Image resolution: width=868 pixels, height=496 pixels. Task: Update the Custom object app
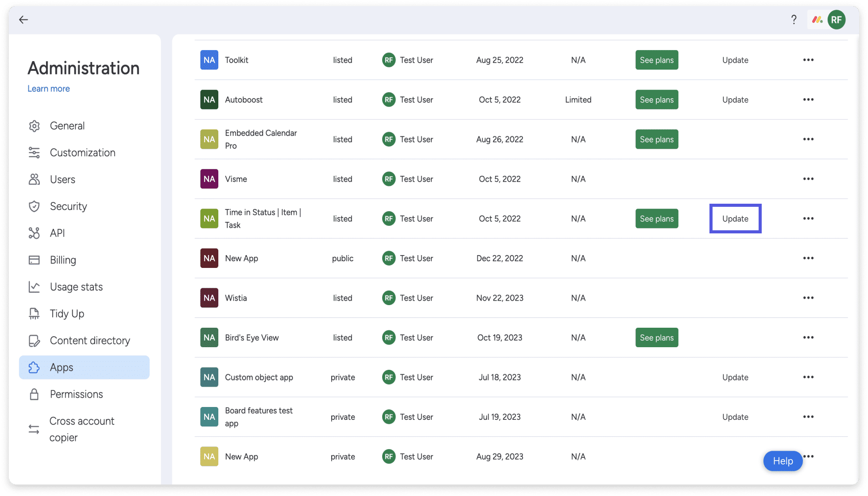pos(735,377)
